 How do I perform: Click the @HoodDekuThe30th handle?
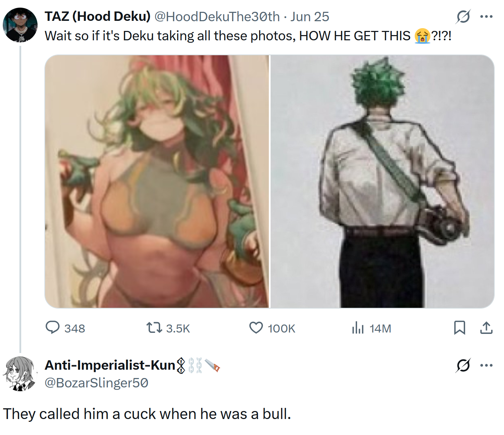217,16
